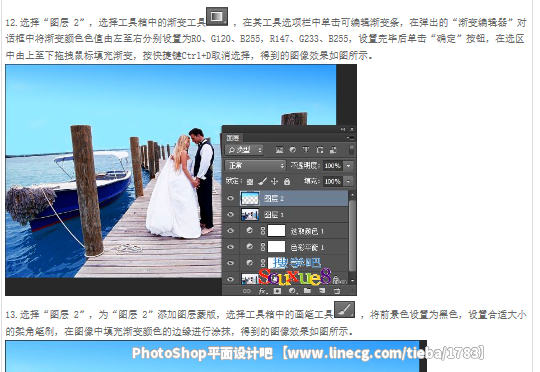Click the layer list scroll down arrow
This screenshot has width=540, height=372.
click(352, 281)
